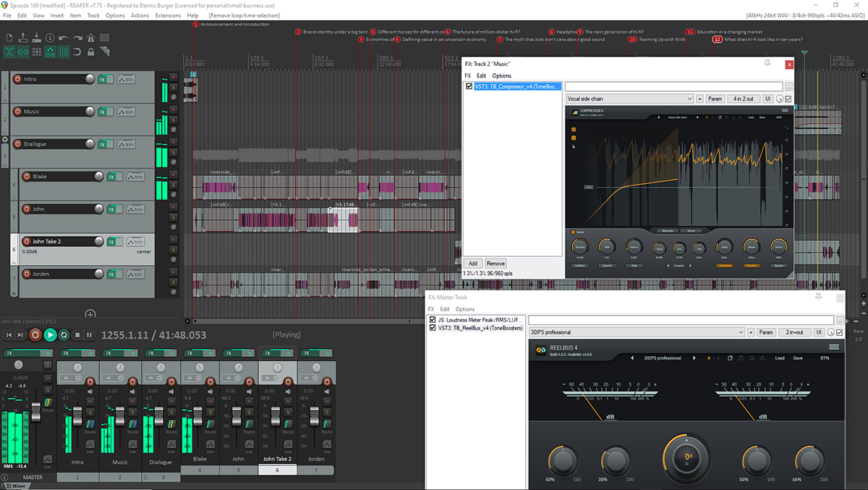The image size is (868, 490).
Task: Toggle grid lines toolbar icon
Action: 64,51
